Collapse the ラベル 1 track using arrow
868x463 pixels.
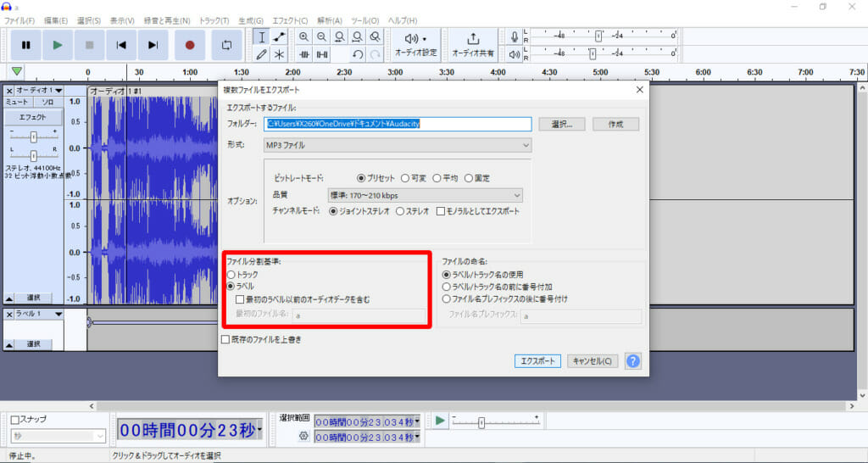click(x=8, y=344)
